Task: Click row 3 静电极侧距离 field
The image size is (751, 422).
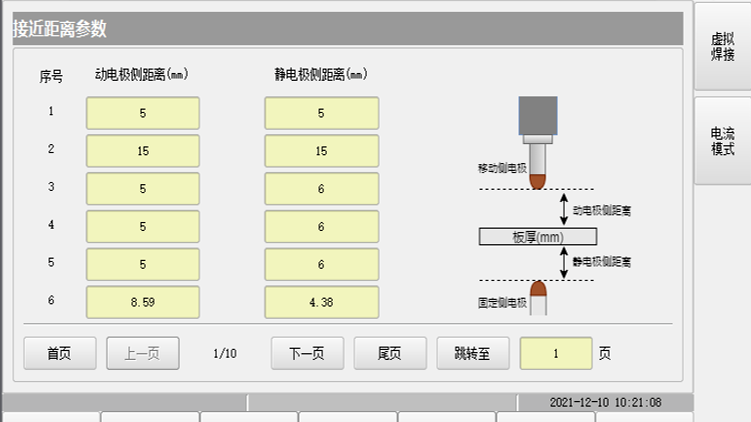Action: click(x=321, y=188)
